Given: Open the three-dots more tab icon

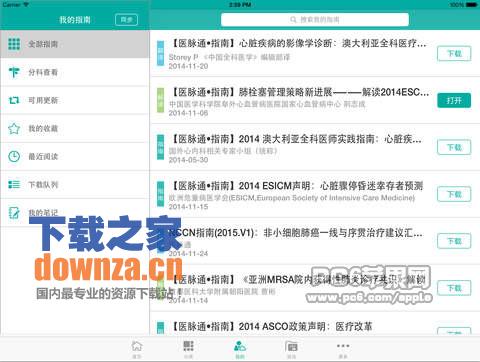Looking at the screenshot, I should click(x=343, y=346).
